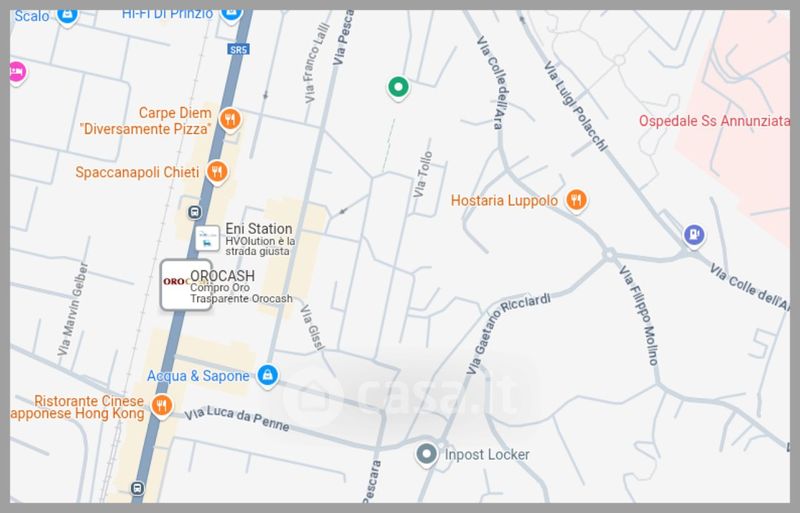
Task: Select the Acqua & Sapone shopping pin
Action: pyautogui.click(x=267, y=376)
